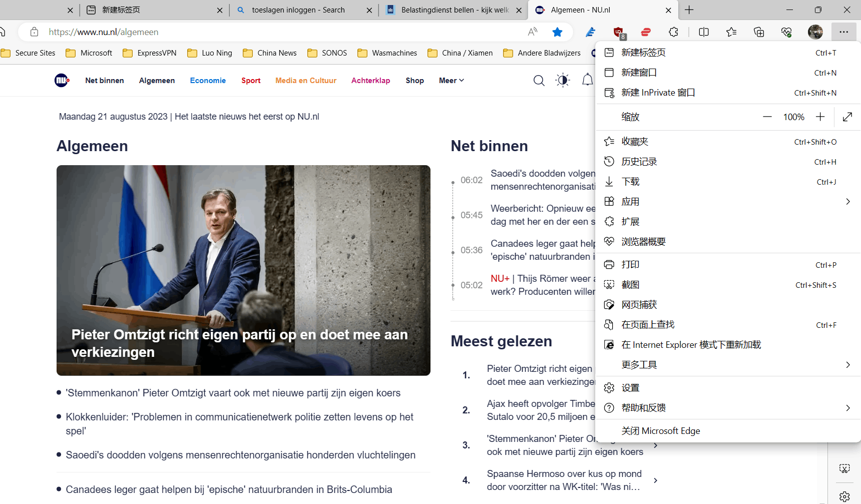Expand the 更多工具 submenu

pos(728,365)
